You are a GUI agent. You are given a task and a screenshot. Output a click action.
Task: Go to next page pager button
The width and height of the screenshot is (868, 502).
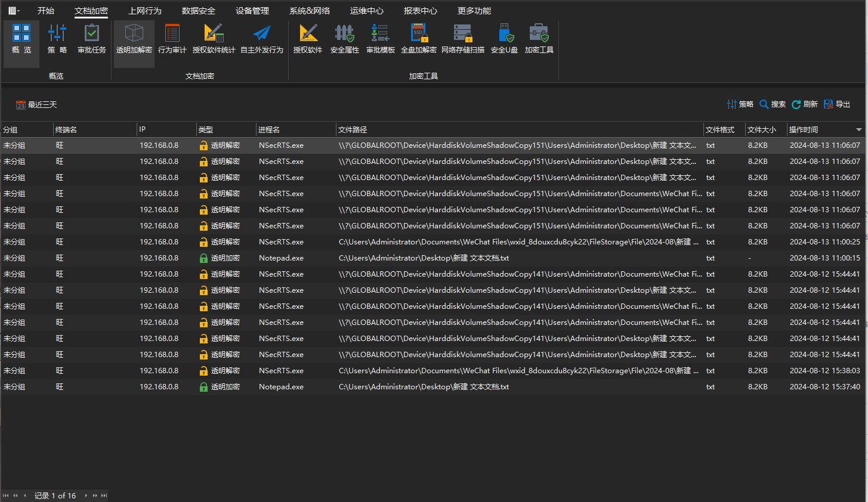click(95, 495)
